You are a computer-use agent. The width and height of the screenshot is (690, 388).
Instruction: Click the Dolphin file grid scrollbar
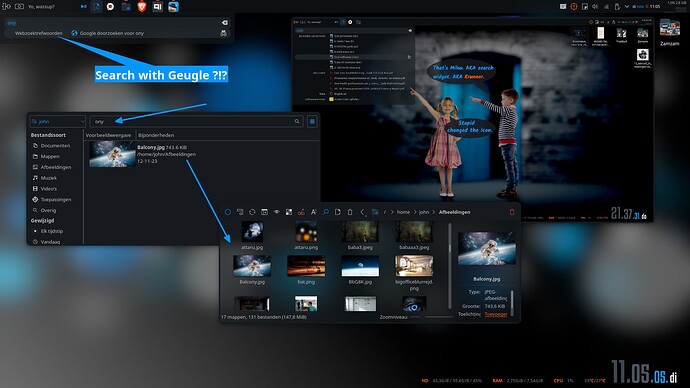pyautogui.click(x=449, y=266)
